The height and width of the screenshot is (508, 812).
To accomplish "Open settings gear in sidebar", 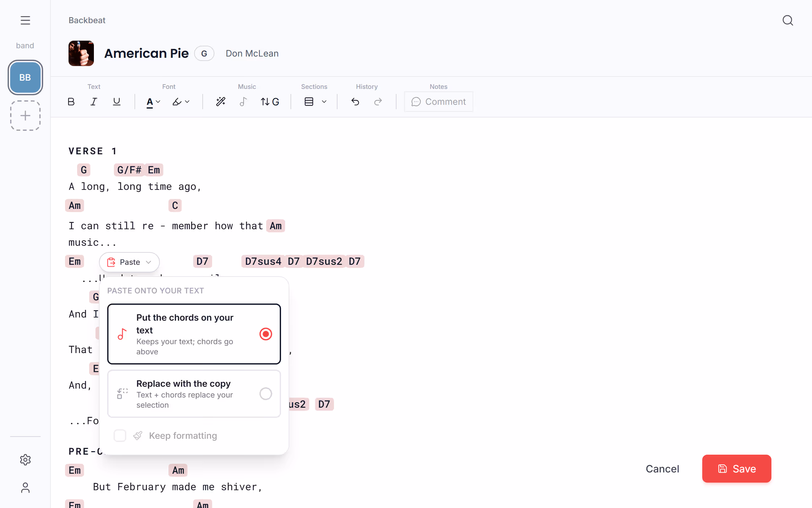I will pos(25,460).
